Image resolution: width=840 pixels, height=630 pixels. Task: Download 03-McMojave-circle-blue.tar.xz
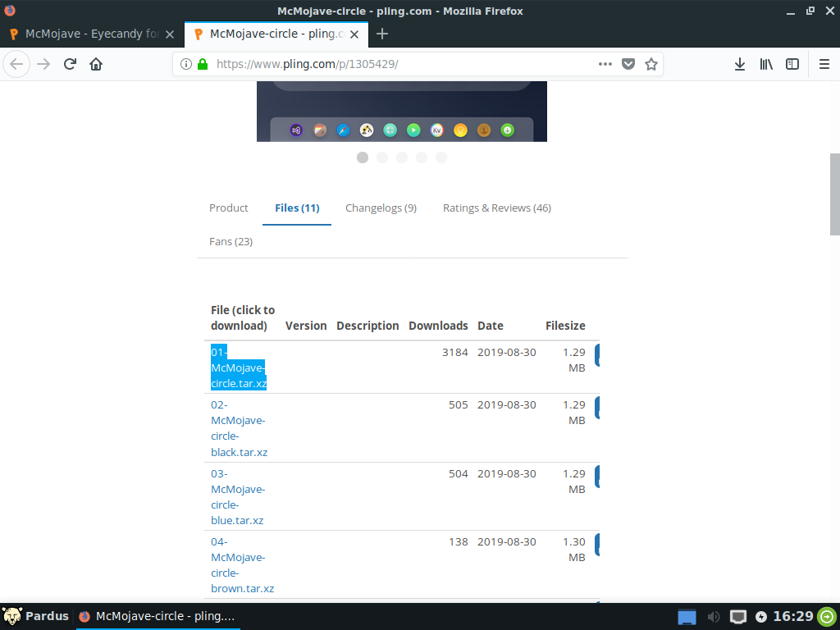(238, 496)
